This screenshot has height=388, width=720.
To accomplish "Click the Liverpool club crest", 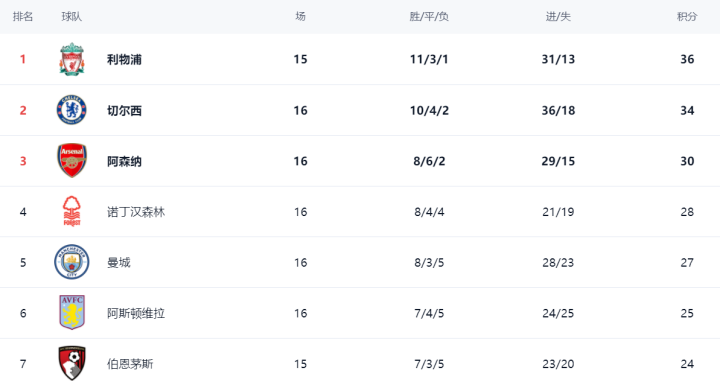I will pyautogui.click(x=72, y=59).
